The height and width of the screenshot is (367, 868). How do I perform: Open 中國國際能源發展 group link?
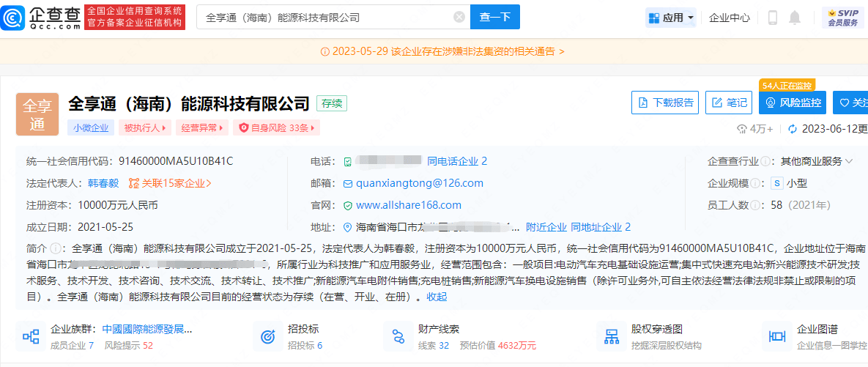click(x=147, y=329)
